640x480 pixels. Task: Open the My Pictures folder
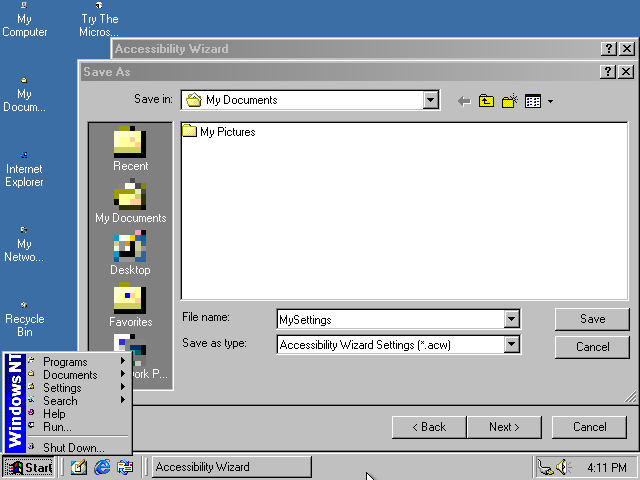click(219, 132)
